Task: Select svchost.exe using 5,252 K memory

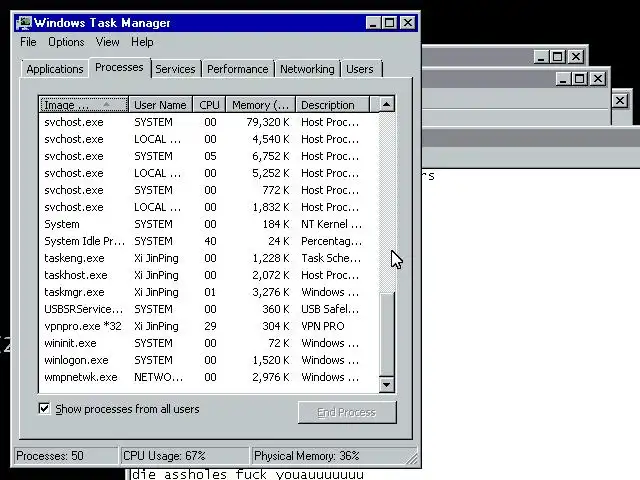Action: pos(209,173)
